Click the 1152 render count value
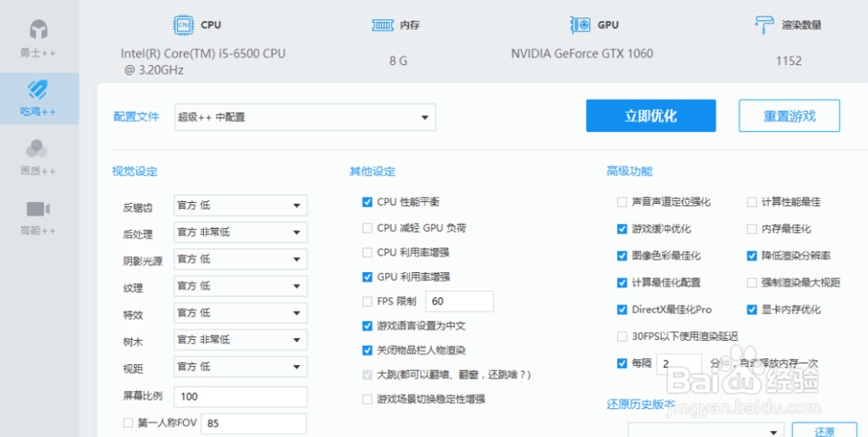Image resolution: width=868 pixels, height=437 pixels. coord(789,61)
